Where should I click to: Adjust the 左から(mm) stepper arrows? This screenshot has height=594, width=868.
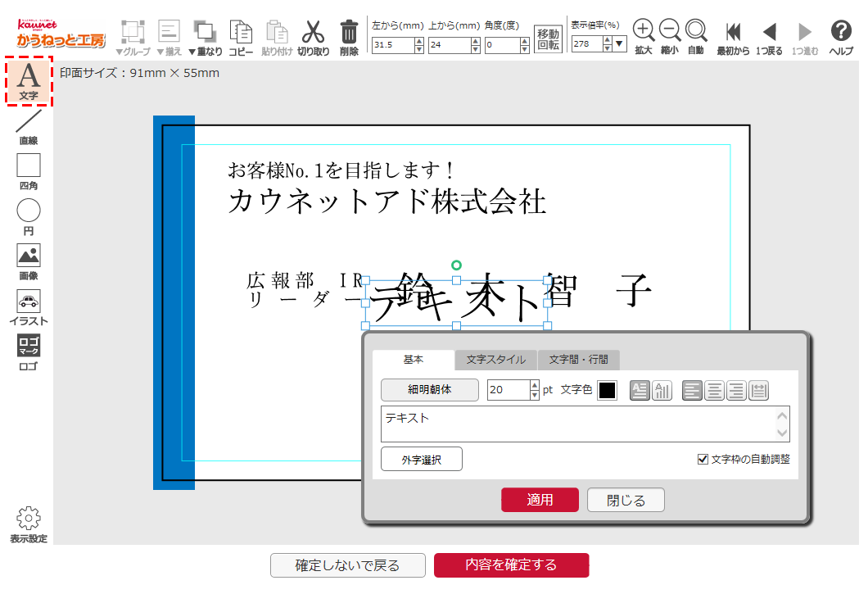point(419,45)
